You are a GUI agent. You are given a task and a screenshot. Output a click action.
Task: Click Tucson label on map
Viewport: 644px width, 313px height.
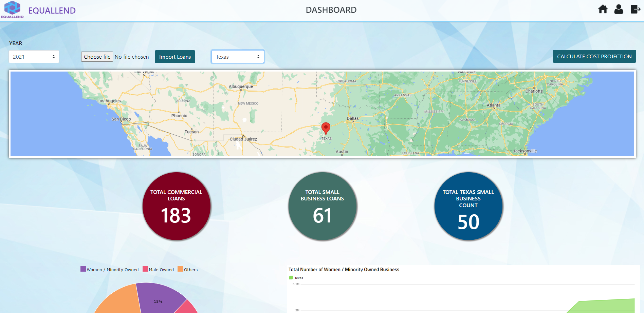click(x=192, y=132)
